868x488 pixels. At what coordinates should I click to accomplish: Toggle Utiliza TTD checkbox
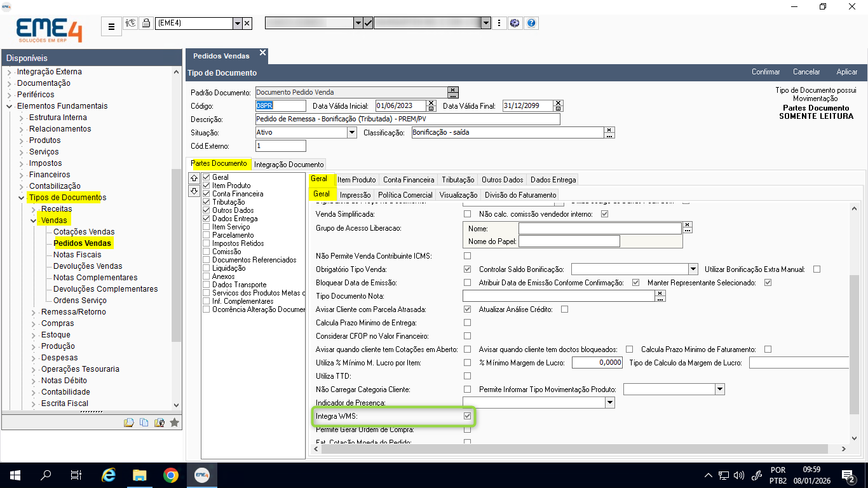pos(468,376)
